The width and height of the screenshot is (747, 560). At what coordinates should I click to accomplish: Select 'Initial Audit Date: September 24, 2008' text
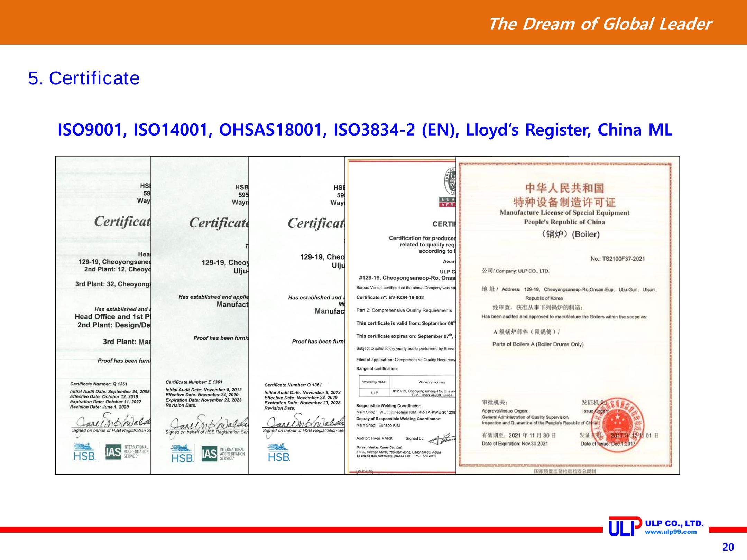click(110, 392)
